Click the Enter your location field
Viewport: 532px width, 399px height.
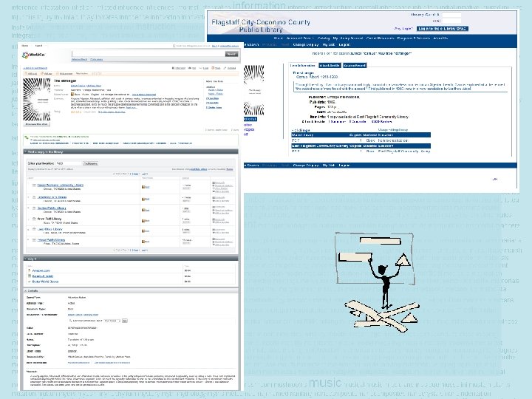(69, 163)
